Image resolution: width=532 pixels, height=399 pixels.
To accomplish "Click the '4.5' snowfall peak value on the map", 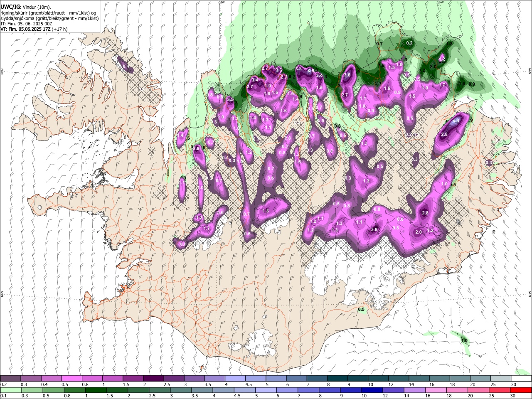I will (x=311, y=71).
